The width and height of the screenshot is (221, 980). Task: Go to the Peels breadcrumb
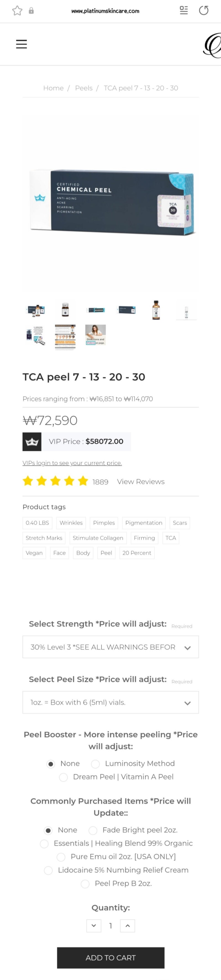84,88
